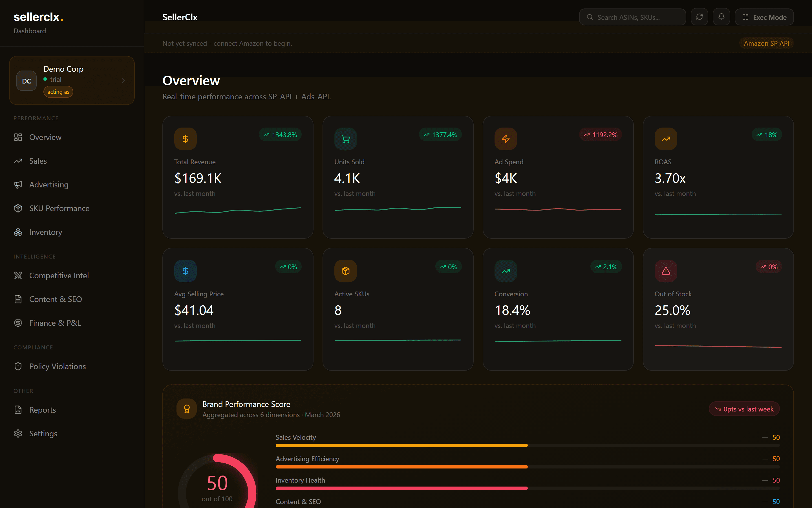
Task: Open the Reports sidebar link
Action: 72,410
